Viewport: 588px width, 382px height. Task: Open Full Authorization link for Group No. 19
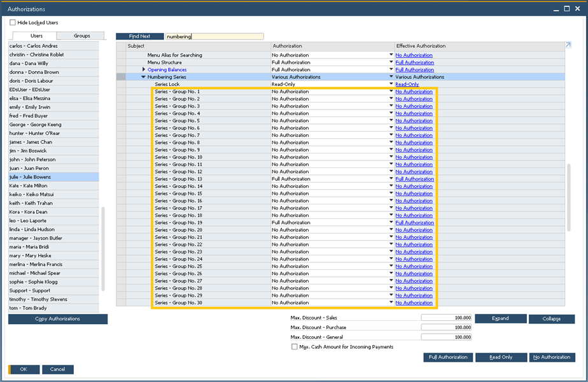[414, 223]
